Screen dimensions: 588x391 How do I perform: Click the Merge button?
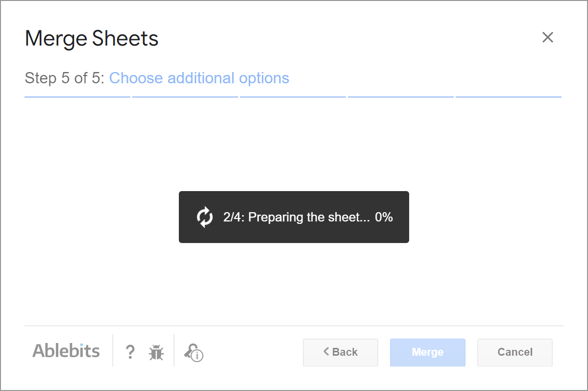pos(427,352)
